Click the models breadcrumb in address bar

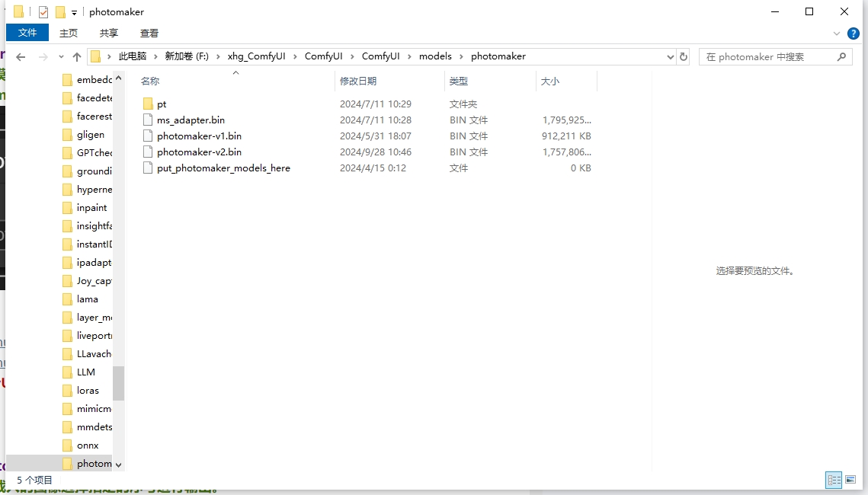(x=435, y=56)
